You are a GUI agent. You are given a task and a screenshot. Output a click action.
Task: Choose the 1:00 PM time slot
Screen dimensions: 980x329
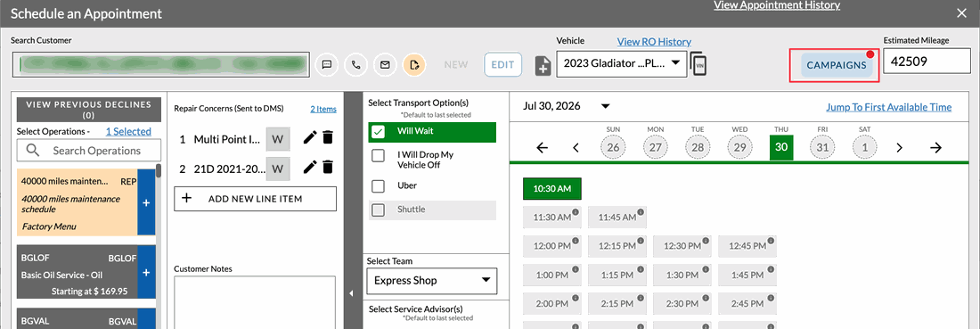552,275
